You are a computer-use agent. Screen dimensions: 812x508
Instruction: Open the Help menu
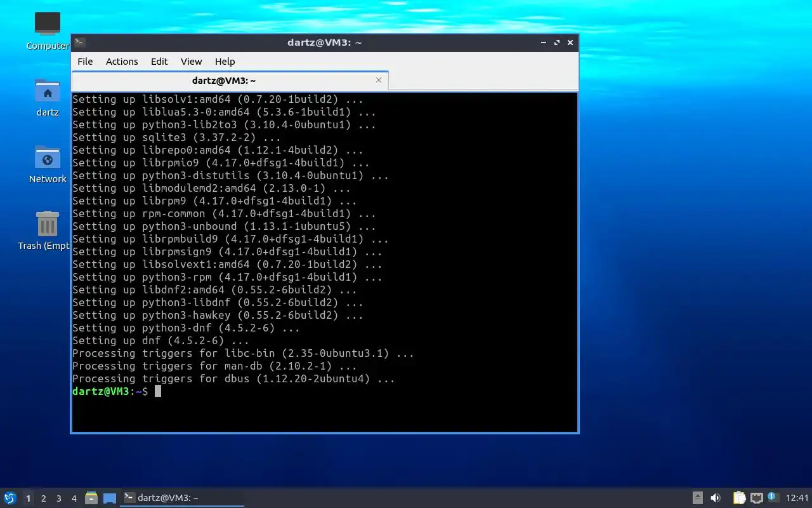(x=225, y=62)
